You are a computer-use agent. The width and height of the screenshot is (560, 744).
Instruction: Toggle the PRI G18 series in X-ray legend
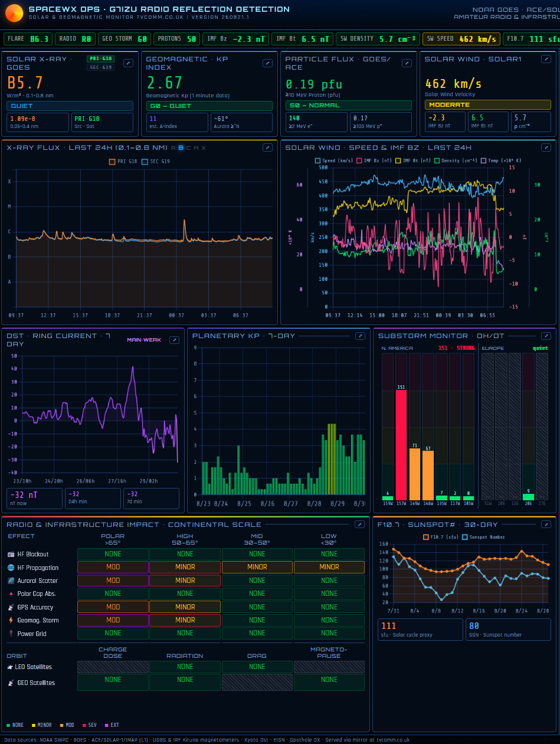(x=123, y=161)
